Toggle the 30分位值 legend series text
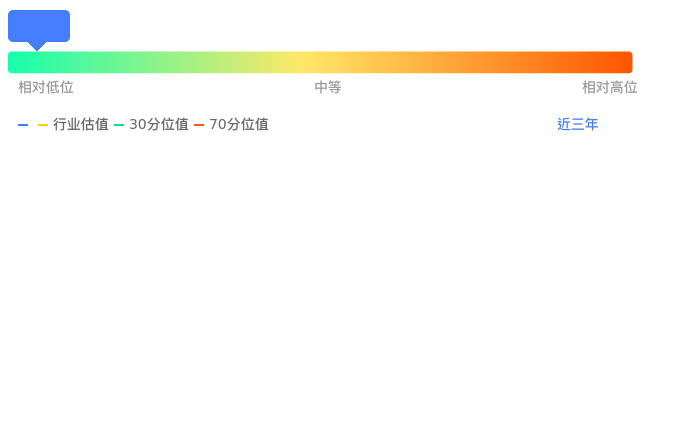The image size is (686, 442). pos(159,125)
